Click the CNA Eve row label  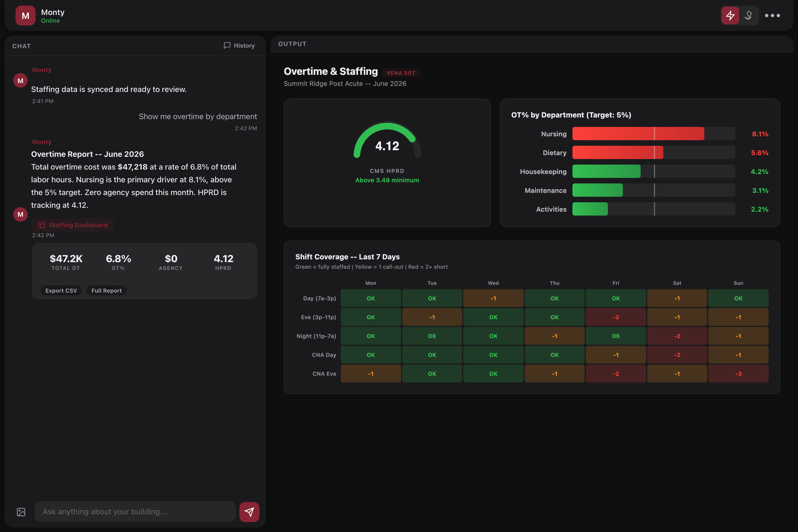click(x=324, y=374)
